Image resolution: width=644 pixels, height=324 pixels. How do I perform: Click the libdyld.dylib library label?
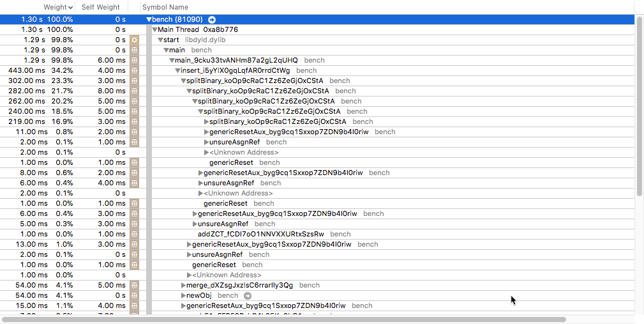click(x=206, y=40)
